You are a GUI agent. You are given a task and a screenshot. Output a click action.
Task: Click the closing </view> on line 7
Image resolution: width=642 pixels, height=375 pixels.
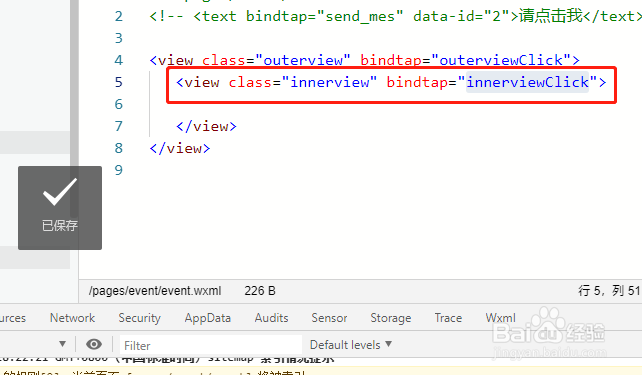(206, 126)
